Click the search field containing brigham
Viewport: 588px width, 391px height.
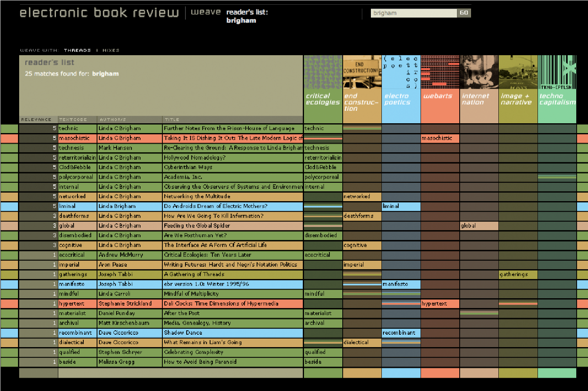(414, 13)
